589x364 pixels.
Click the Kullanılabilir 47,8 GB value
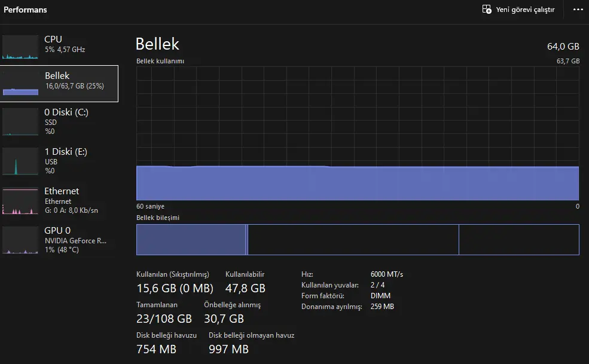click(x=245, y=288)
